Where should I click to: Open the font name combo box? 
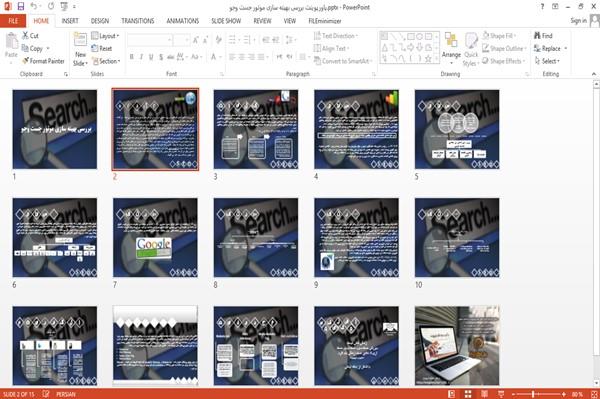[x=150, y=40]
